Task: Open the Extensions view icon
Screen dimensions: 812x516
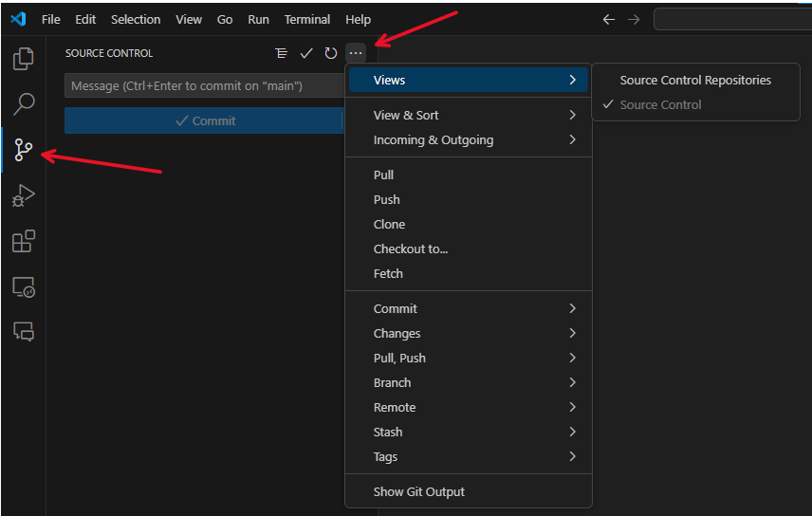Action: 24,242
